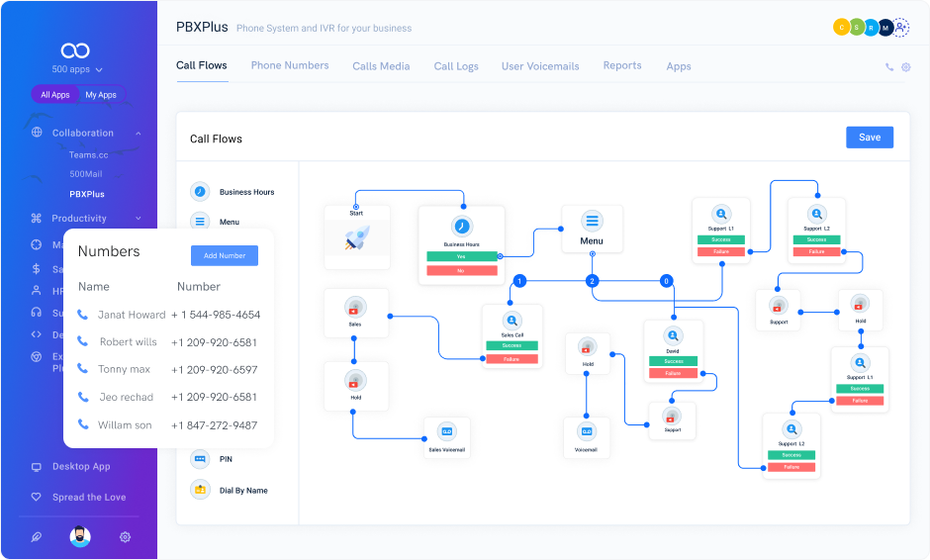The width and height of the screenshot is (930, 560).
Task: Open the user profile avatar in sidebar
Action: (80, 536)
